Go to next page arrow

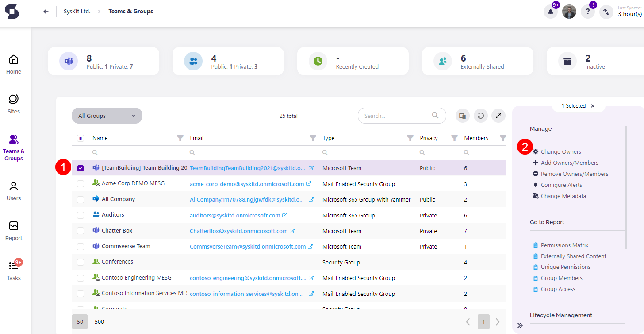498,322
